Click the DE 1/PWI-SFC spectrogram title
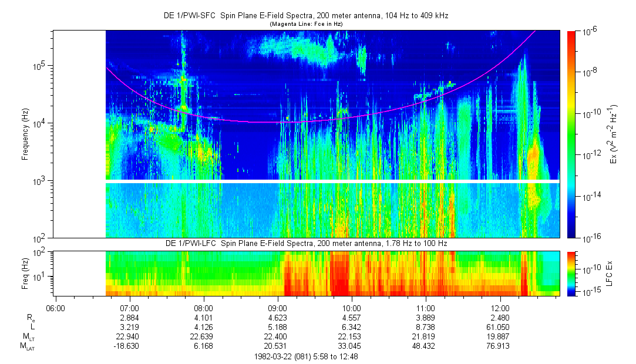The image size is (636, 364). tap(305, 16)
